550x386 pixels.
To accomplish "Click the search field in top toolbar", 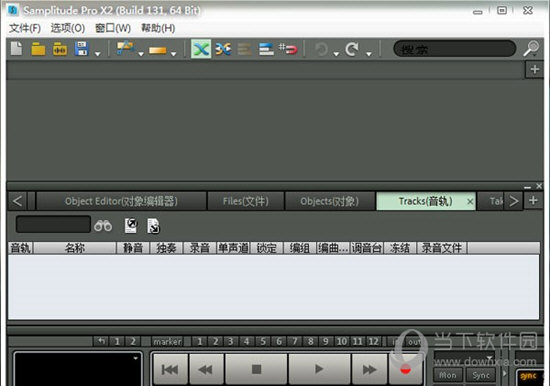I will click(x=455, y=49).
